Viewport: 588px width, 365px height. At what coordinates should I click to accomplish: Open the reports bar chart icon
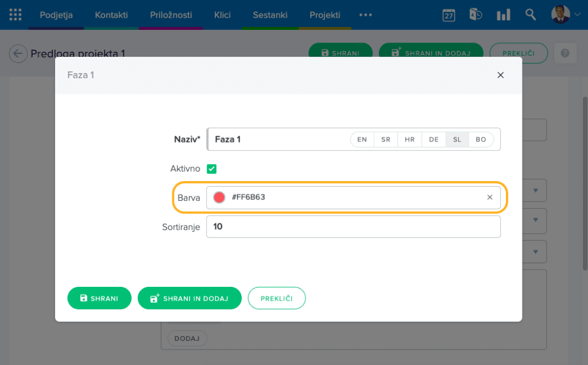click(x=503, y=15)
